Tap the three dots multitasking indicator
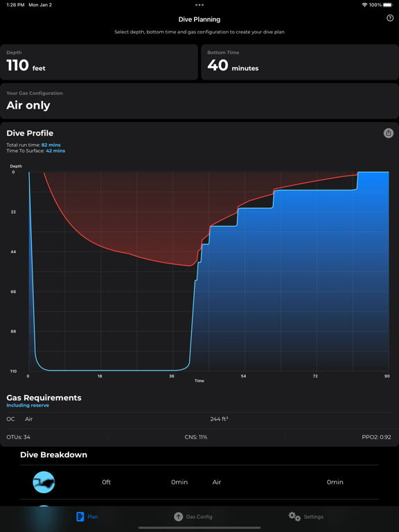The width and height of the screenshot is (399, 532). 199,5
